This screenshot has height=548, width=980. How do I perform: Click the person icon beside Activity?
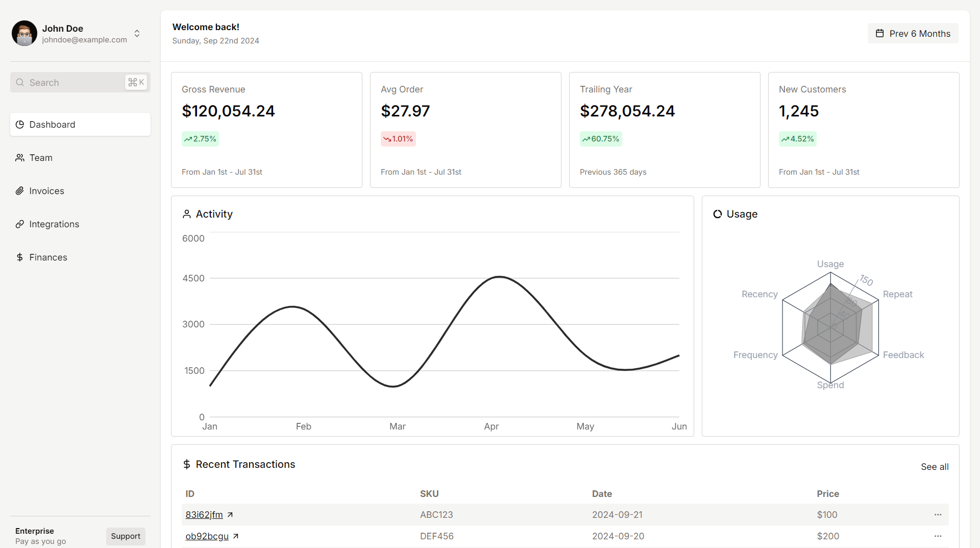pyautogui.click(x=187, y=214)
